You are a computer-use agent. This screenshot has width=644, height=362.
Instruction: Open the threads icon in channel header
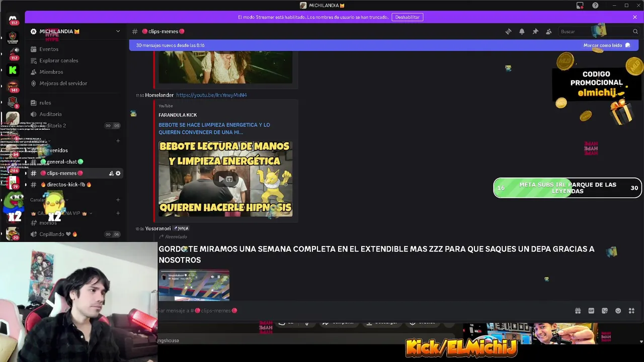click(x=508, y=31)
